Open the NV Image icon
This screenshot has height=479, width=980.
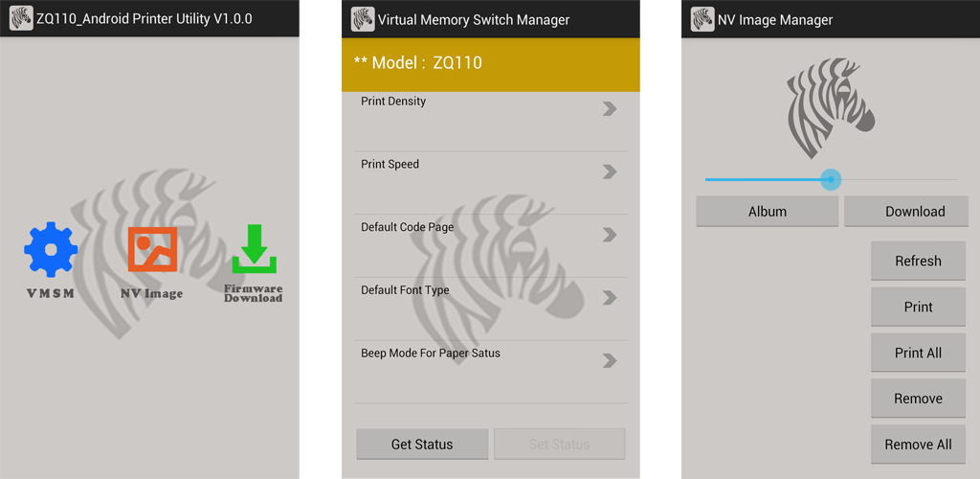coord(151,250)
